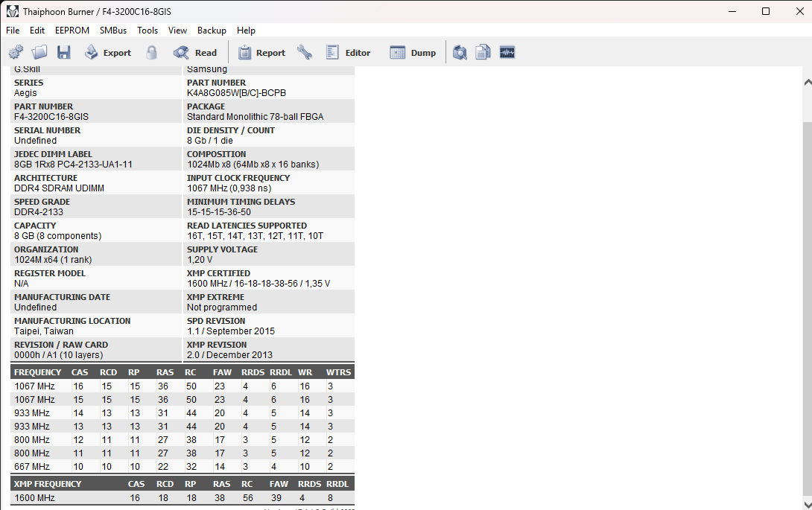The width and height of the screenshot is (812, 510).
Task: Select the part number F4-3200C16-8GIS value
Action: 51,116
